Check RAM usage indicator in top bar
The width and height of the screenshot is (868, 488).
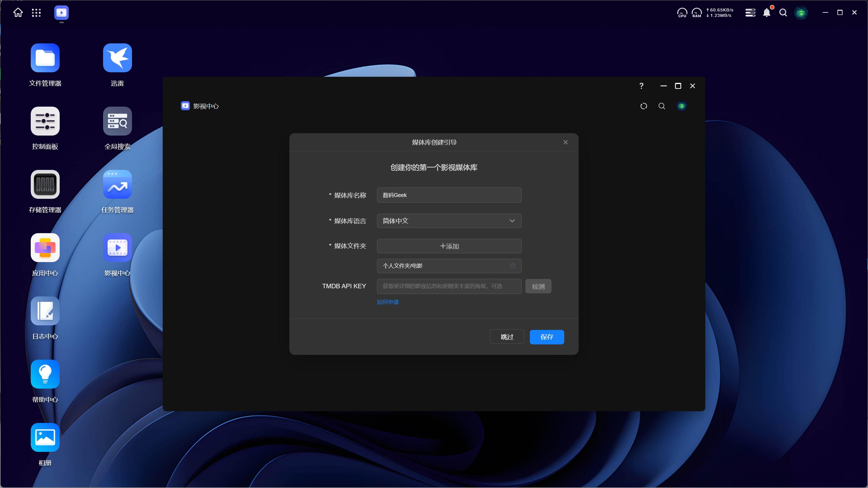click(697, 13)
